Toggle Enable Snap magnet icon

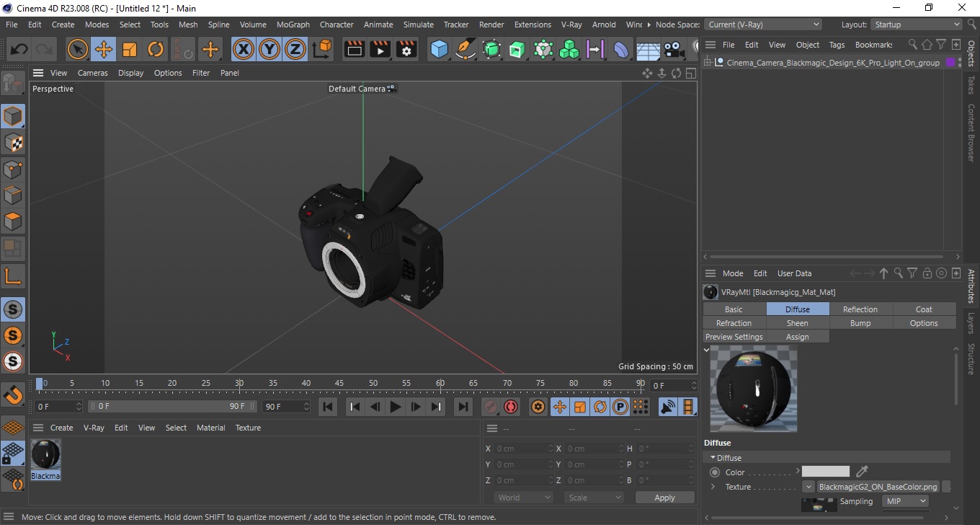tap(13, 395)
